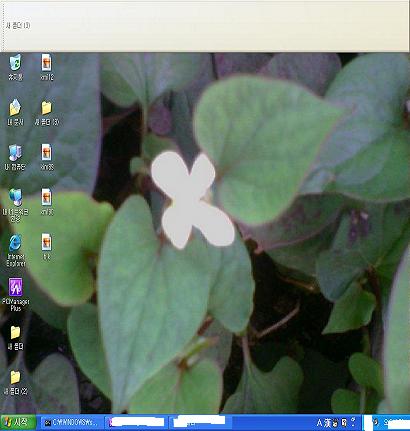Select the 새 폴더 folder icon
This screenshot has width=410, height=431.
[15, 337]
